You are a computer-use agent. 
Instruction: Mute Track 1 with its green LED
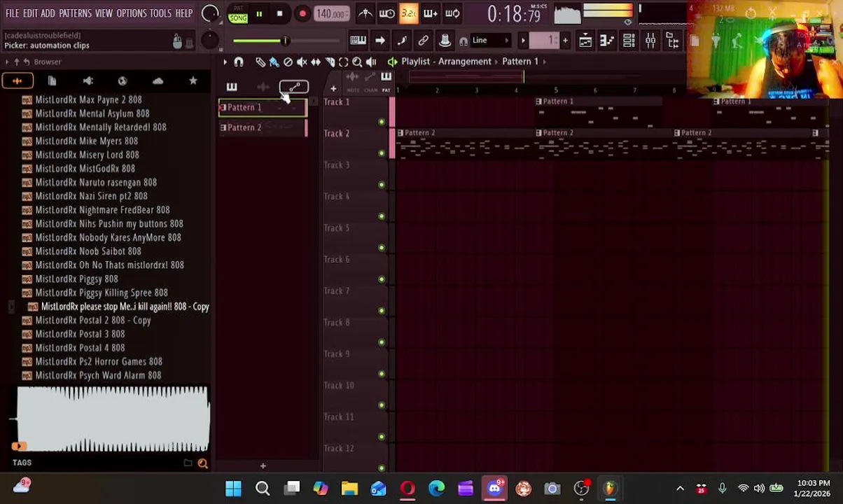click(382, 122)
